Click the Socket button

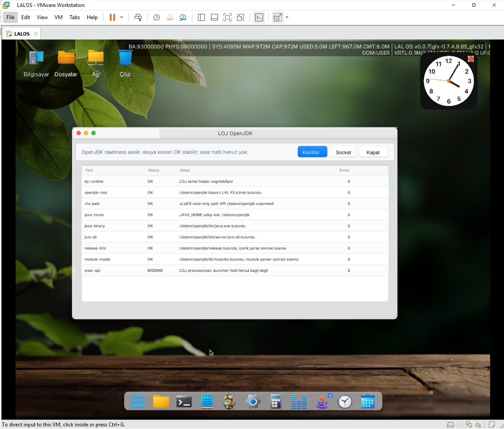pyautogui.click(x=343, y=152)
